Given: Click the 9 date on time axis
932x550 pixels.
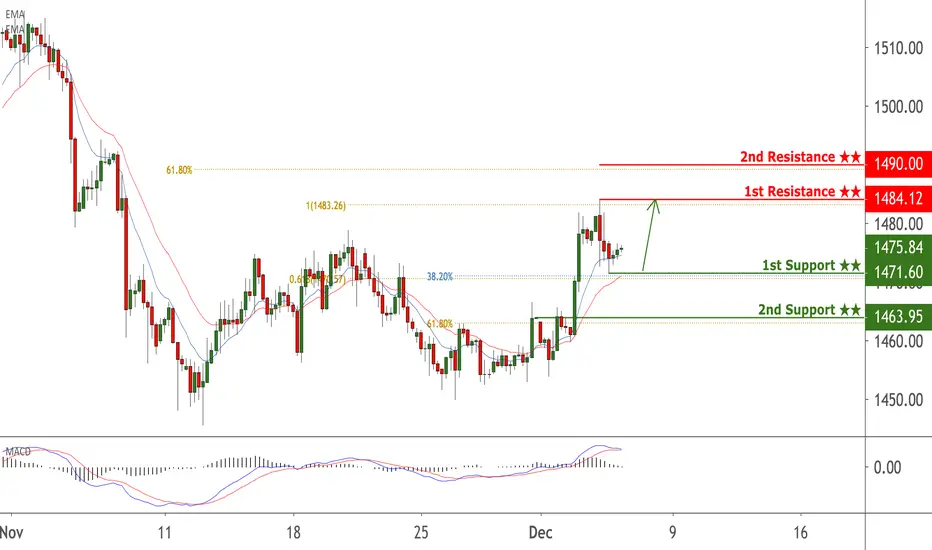Looking at the screenshot, I should [672, 532].
